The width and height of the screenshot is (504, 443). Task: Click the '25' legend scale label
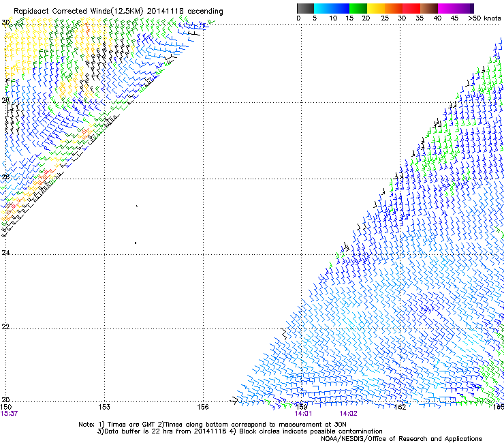(x=384, y=18)
